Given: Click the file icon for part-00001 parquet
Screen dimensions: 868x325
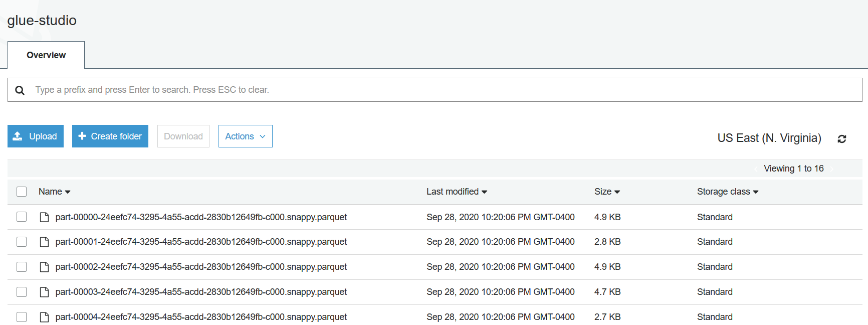Looking at the screenshot, I should (x=44, y=242).
